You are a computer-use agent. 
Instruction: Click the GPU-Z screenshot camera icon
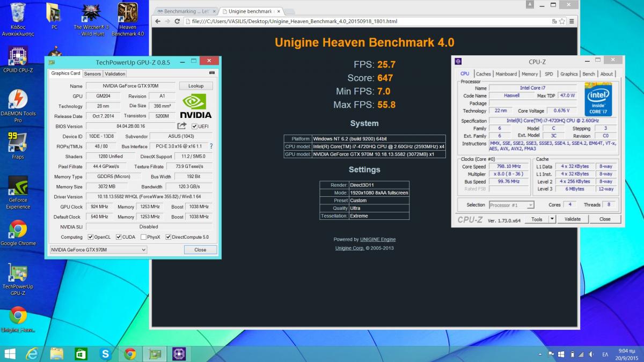pyautogui.click(x=212, y=73)
